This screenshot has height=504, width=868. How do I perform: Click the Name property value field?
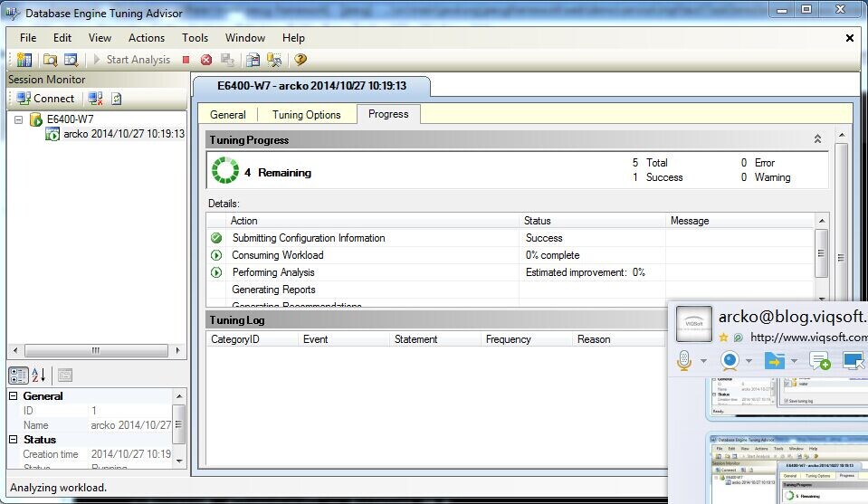[x=130, y=425]
